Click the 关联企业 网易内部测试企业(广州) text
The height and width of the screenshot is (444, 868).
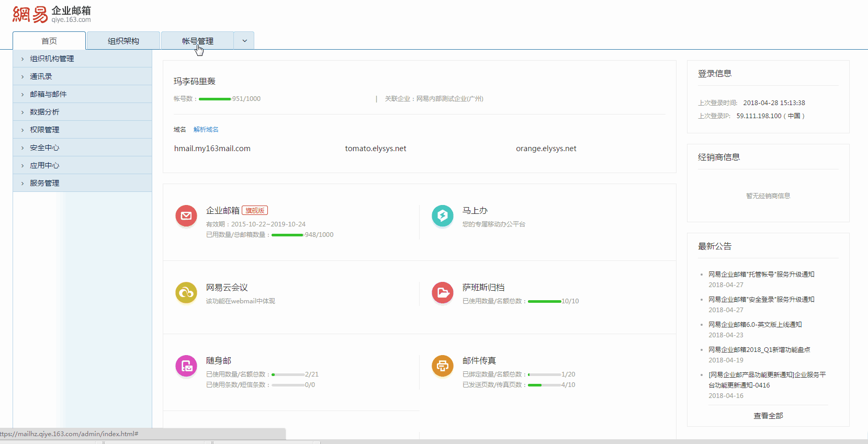434,99
